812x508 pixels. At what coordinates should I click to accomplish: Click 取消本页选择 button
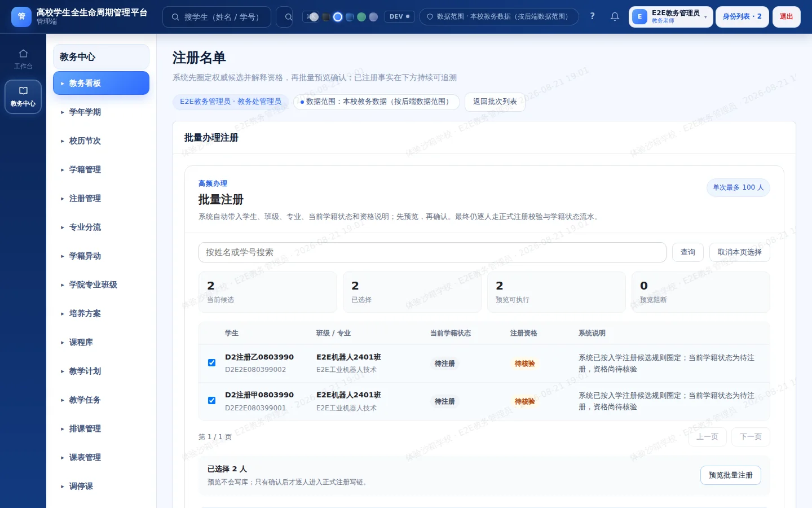pyautogui.click(x=739, y=252)
